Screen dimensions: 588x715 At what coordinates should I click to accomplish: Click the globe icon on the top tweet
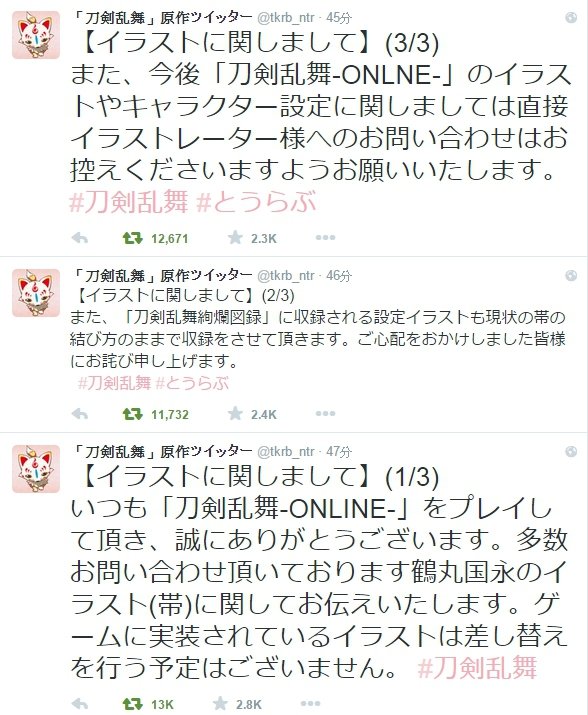click(x=571, y=18)
